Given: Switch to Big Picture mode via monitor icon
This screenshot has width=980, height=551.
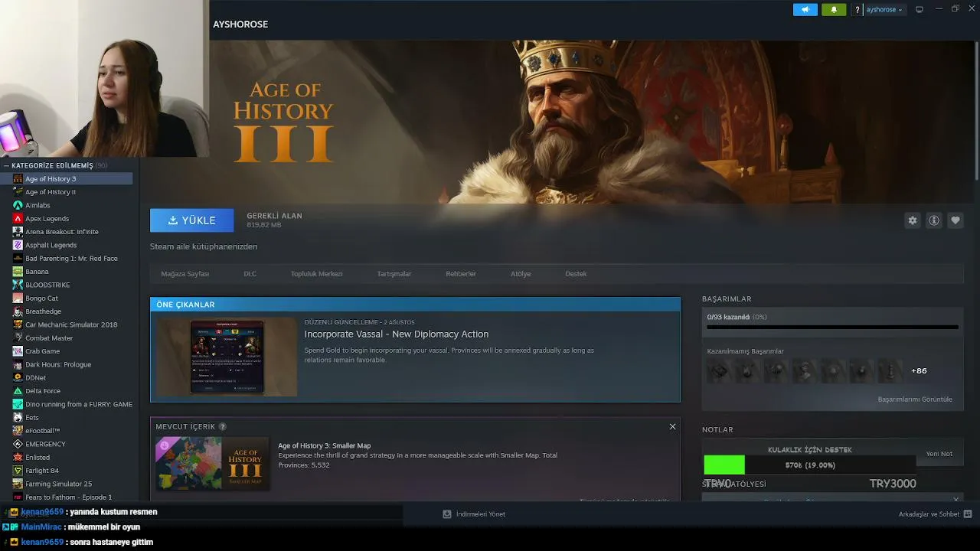Looking at the screenshot, I should (x=920, y=10).
